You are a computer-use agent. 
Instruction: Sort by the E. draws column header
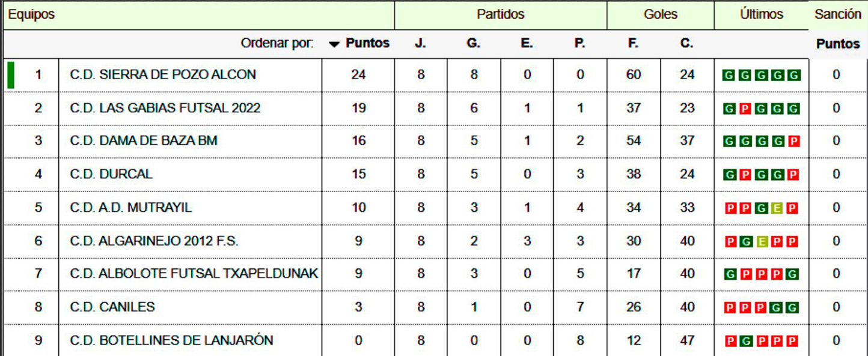pos(527,43)
